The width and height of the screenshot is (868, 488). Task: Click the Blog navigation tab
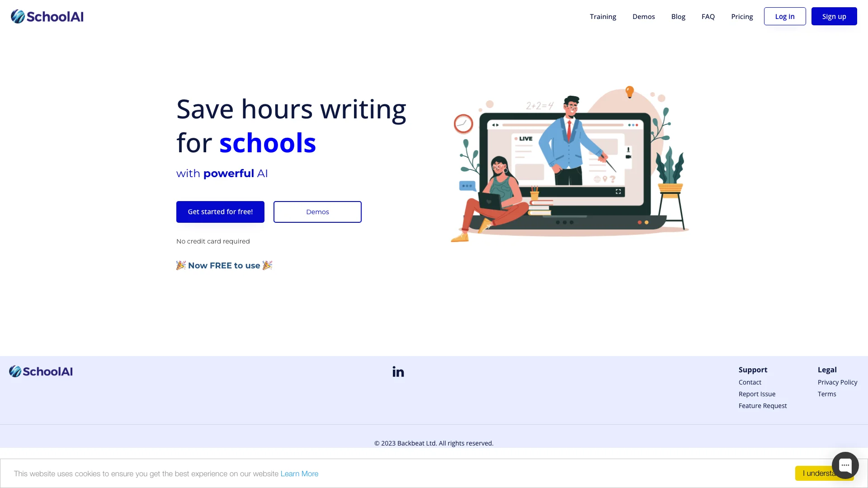pyautogui.click(x=678, y=16)
